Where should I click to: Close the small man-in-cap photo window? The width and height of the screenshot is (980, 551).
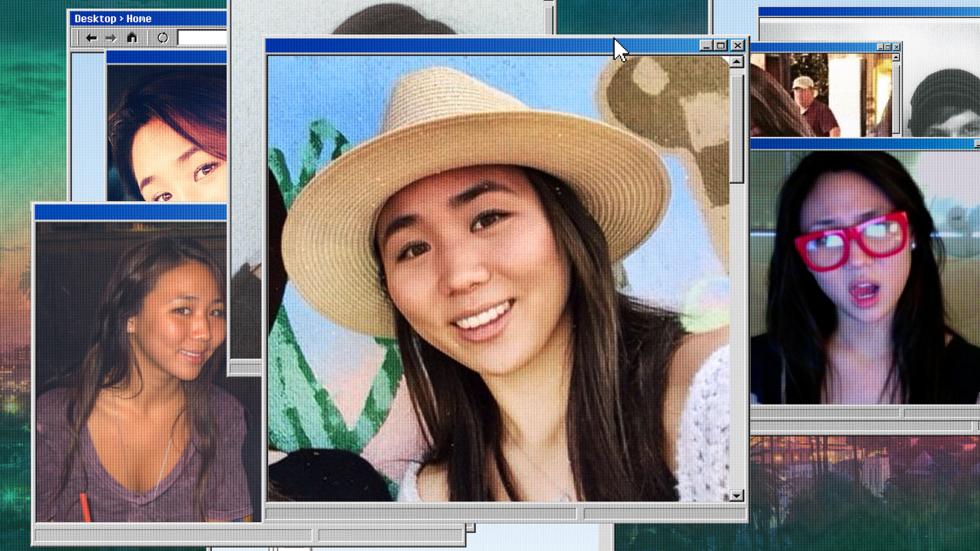(897, 47)
